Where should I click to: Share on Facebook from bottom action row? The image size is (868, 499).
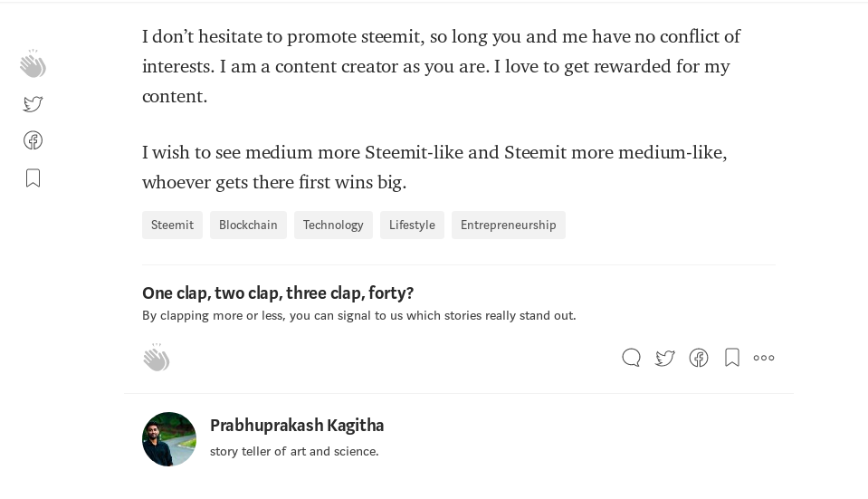tap(699, 358)
